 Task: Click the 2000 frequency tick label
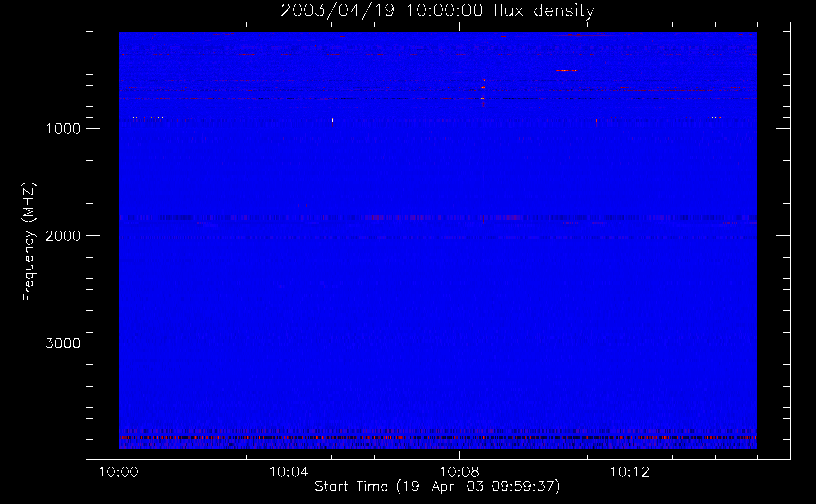pyautogui.click(x=63, y=236)
